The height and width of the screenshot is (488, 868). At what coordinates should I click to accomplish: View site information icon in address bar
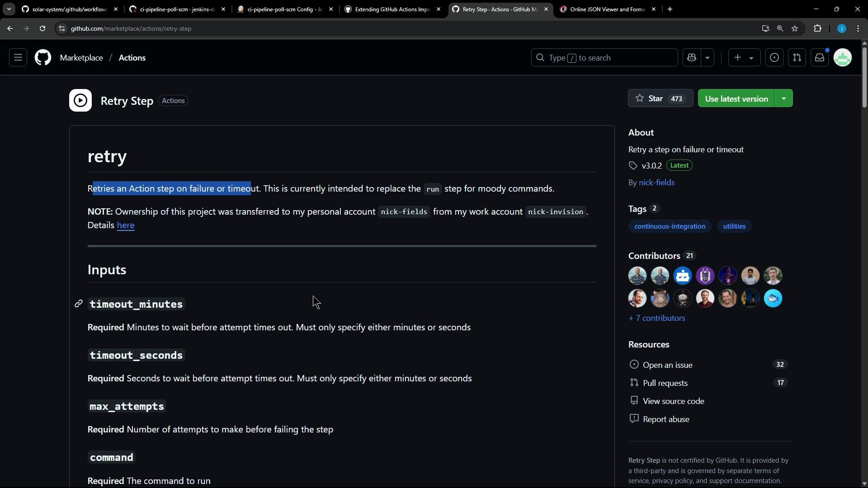(x=62, y=28)
